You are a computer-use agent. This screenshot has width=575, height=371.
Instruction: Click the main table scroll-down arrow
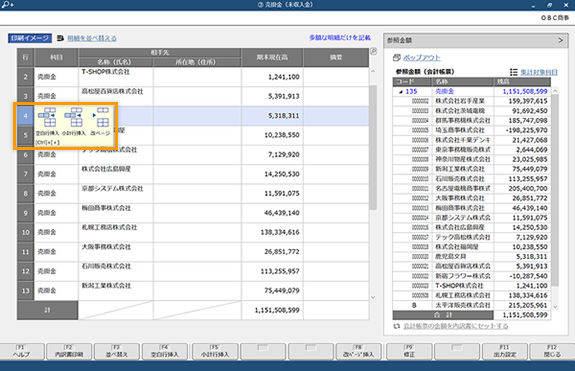point(373,297)
